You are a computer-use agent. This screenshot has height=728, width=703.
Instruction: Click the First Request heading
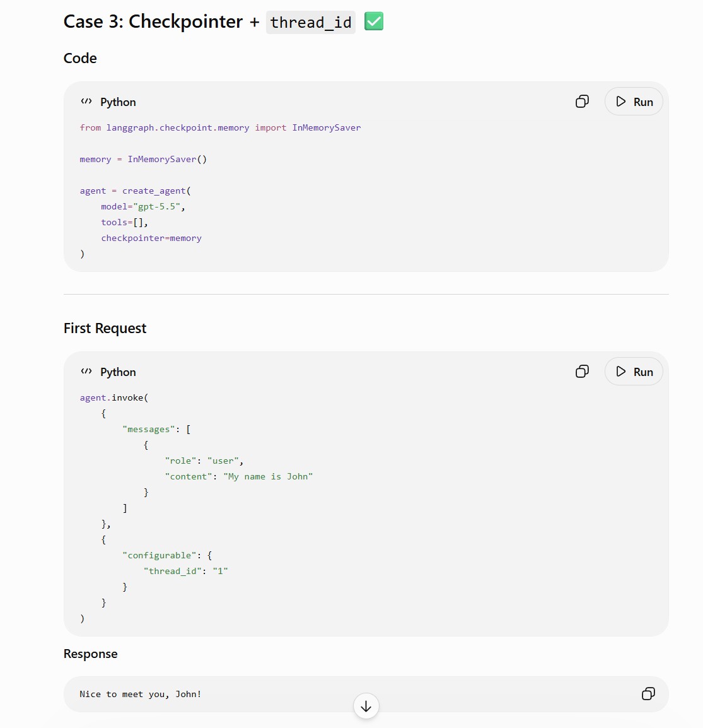105,328
